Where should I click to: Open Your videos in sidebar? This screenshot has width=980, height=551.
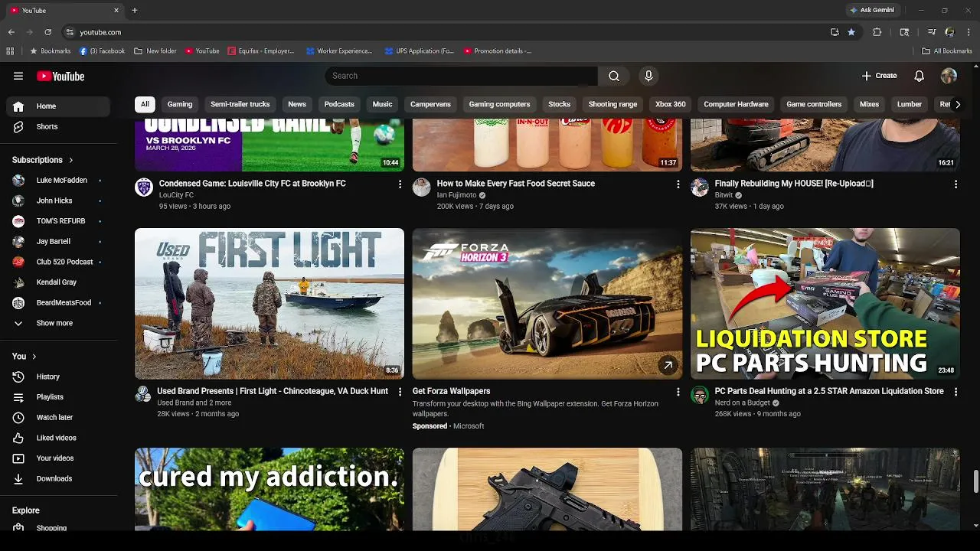point(58,458)
